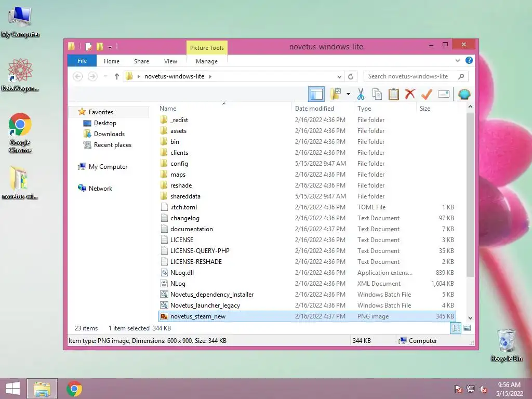The width and height of the screenshot is (532, 399).
Task: Click the blue shell globe icon
Action: click(x=464, y=94)
